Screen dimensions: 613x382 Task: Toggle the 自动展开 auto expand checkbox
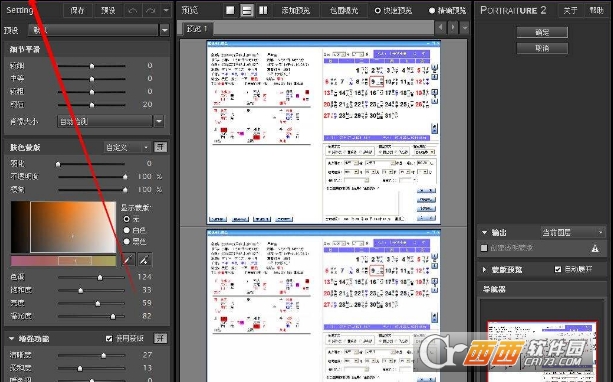click(x=558, y=269)
